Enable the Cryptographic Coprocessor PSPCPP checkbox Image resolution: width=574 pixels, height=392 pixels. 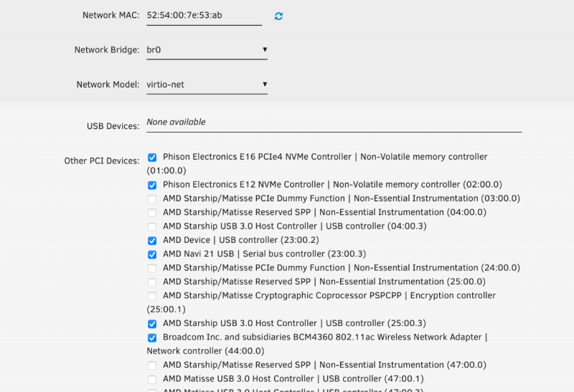coord(152,296)
